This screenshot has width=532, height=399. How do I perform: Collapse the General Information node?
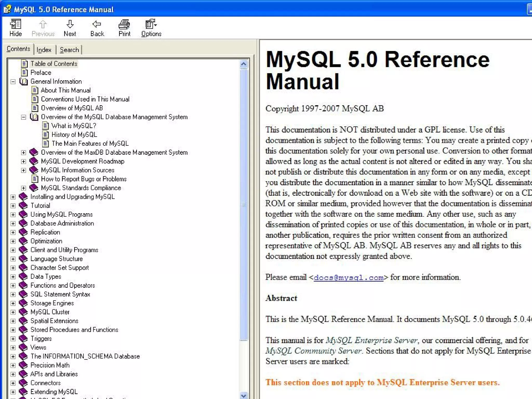click(x=13, y=82)
